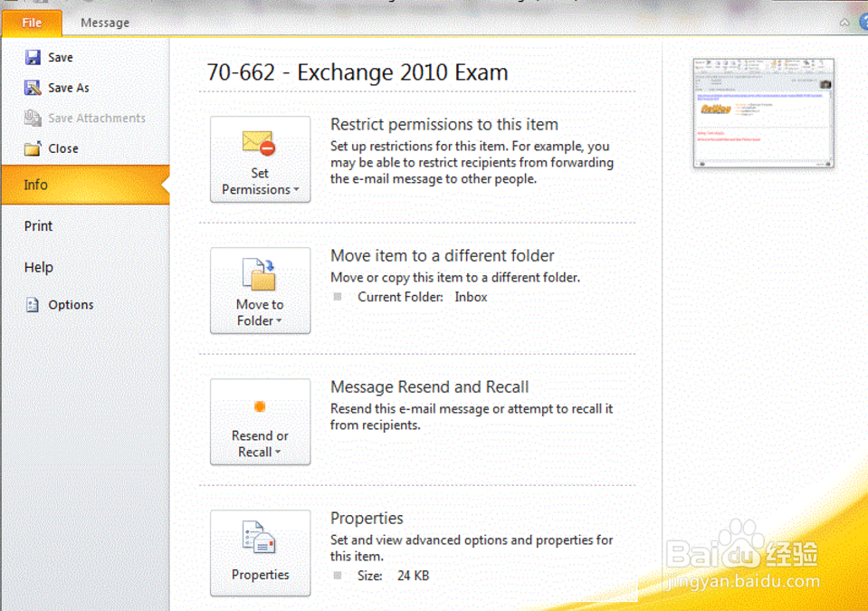
Task: Click the Move to Folder icon
Action: point(259,274)
